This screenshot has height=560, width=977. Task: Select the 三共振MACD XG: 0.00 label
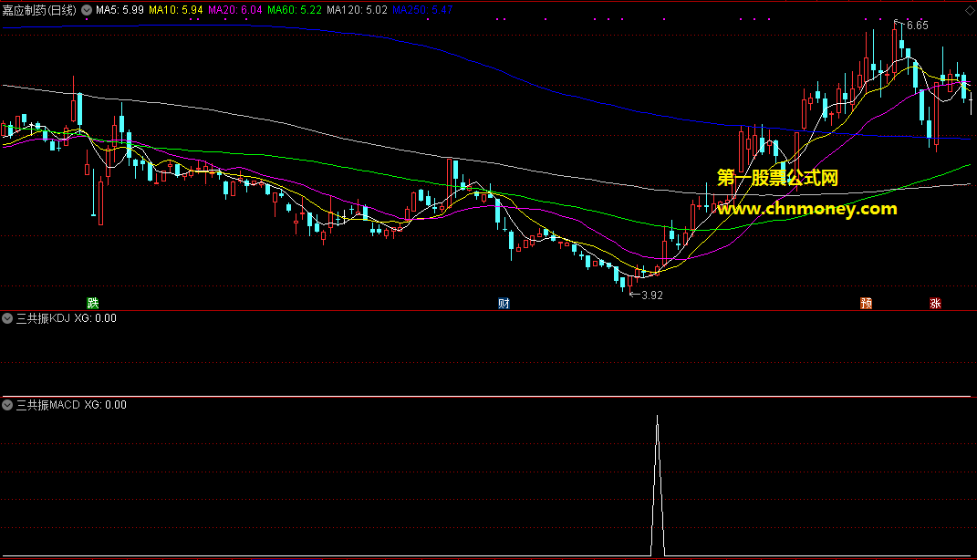71,405
